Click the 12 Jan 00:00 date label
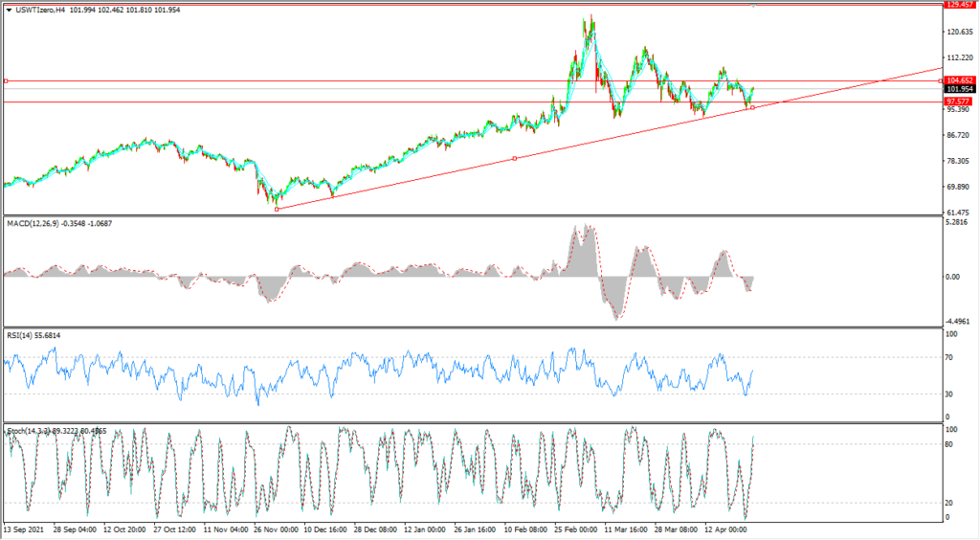Image resolution: width=980 pixels, height=540 pixels. pos(425,529)
